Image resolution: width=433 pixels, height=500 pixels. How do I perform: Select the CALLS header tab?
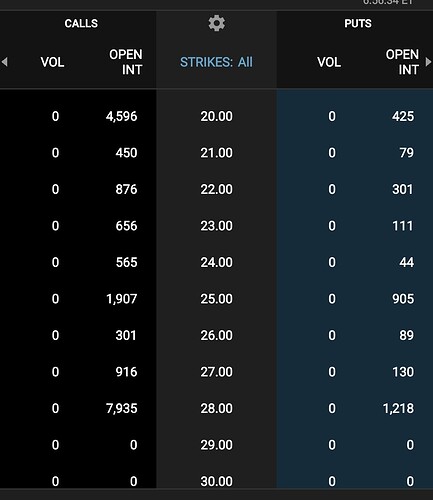click(81, 24)
